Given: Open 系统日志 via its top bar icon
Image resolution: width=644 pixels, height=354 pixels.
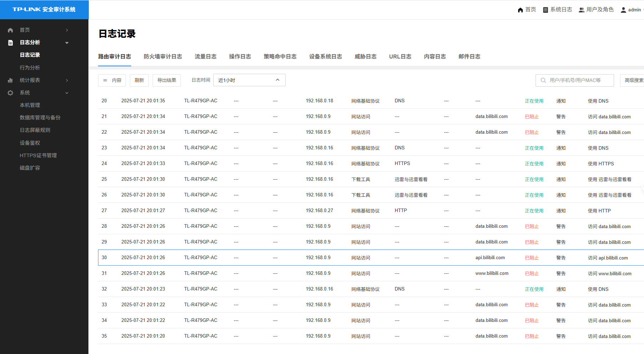Looking at the screenshot, I should pyautogui.click(x=545, y=10).
